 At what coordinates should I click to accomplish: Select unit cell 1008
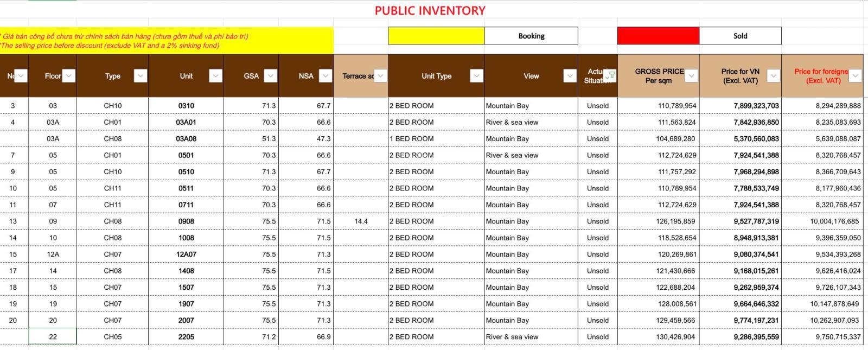pyautogui.click(x=186, y=238)
